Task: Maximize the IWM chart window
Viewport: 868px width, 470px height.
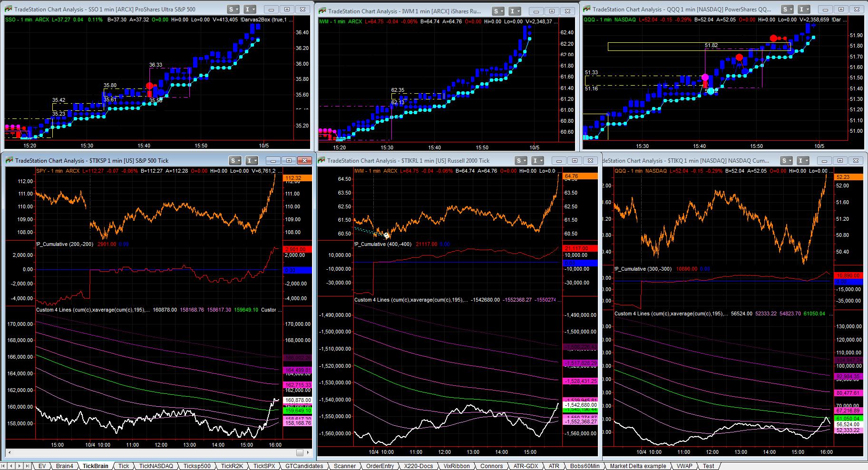Action: (552, 11)
